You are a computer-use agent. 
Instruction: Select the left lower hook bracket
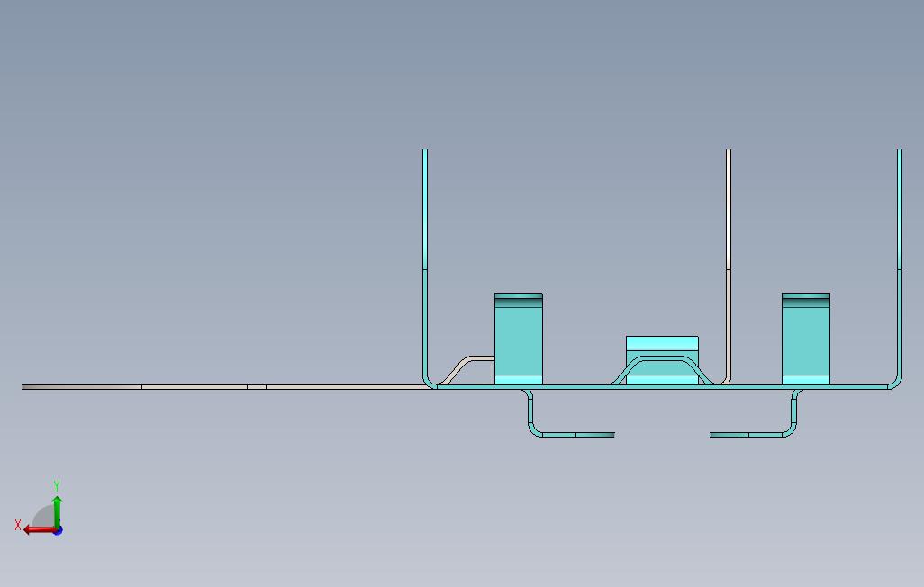coord(532,414)
